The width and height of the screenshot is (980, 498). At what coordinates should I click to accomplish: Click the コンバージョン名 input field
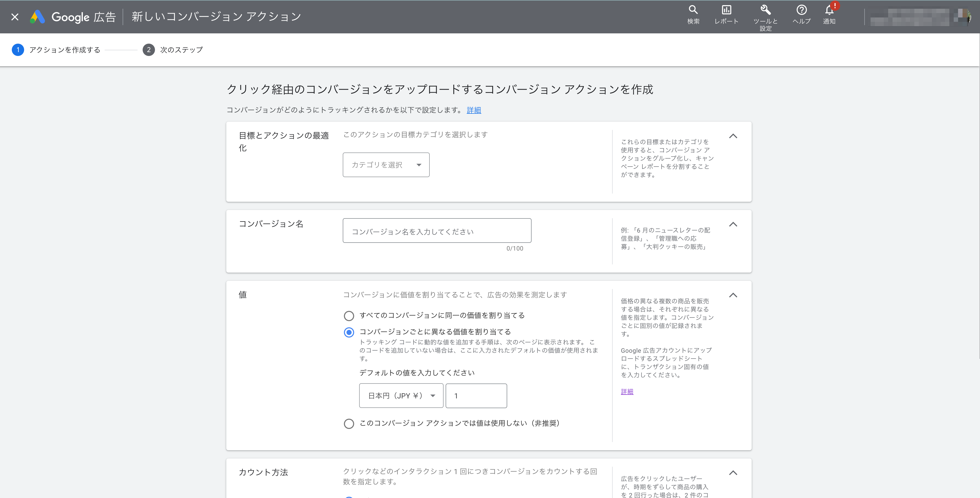[x=437, y=231]
